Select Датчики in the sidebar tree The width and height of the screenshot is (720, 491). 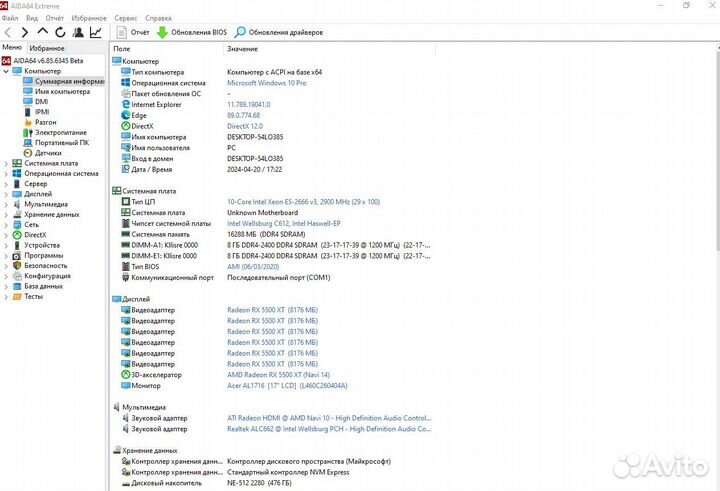(48, 153)
